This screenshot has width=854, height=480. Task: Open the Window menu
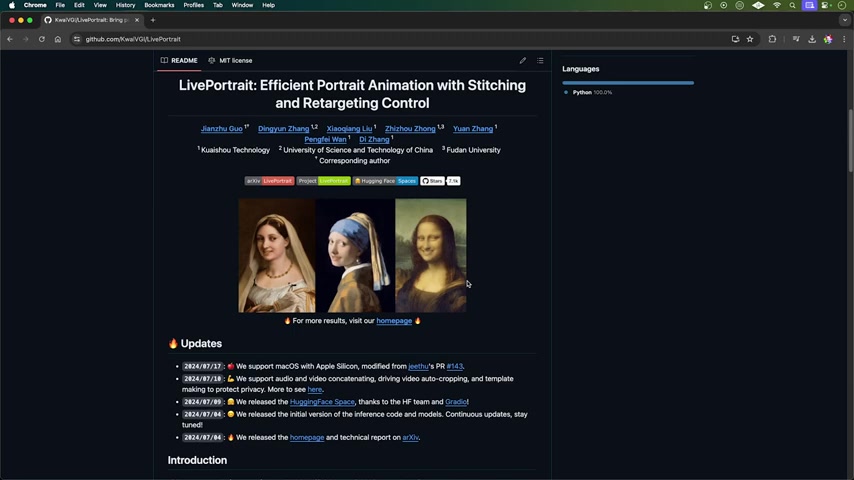(242, 5)
